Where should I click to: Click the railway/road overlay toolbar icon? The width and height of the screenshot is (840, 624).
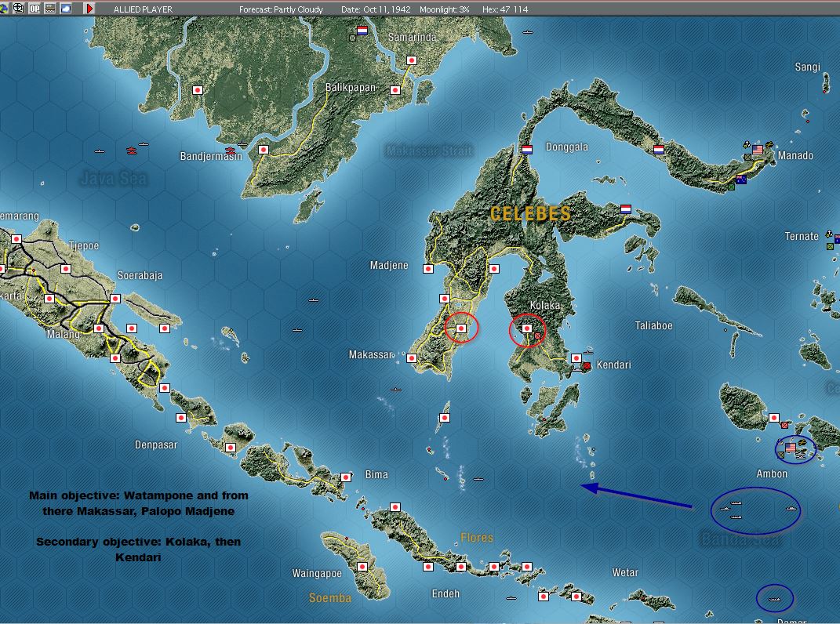click(x=50, y=8)
